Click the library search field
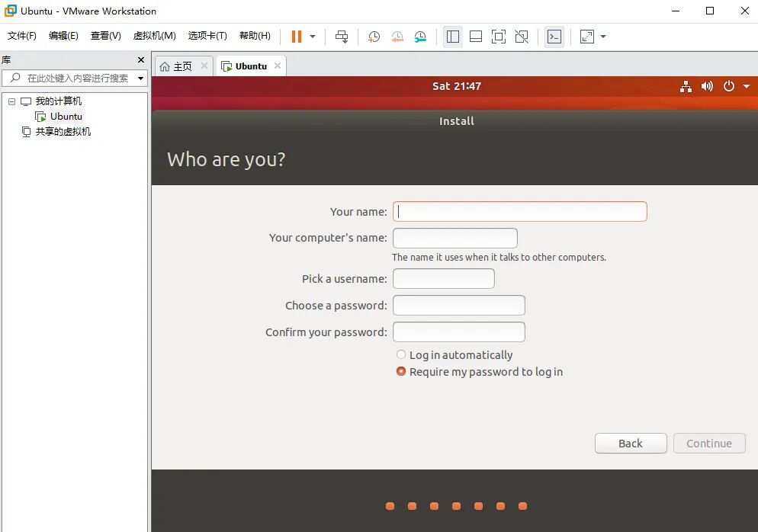This screenshot has width=758, height=532. (73, 78)
